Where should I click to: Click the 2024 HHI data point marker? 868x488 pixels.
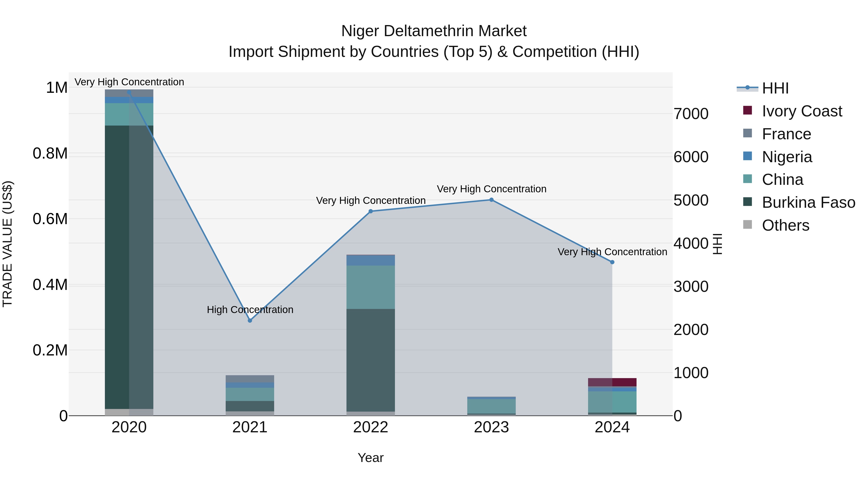(612, 262)
